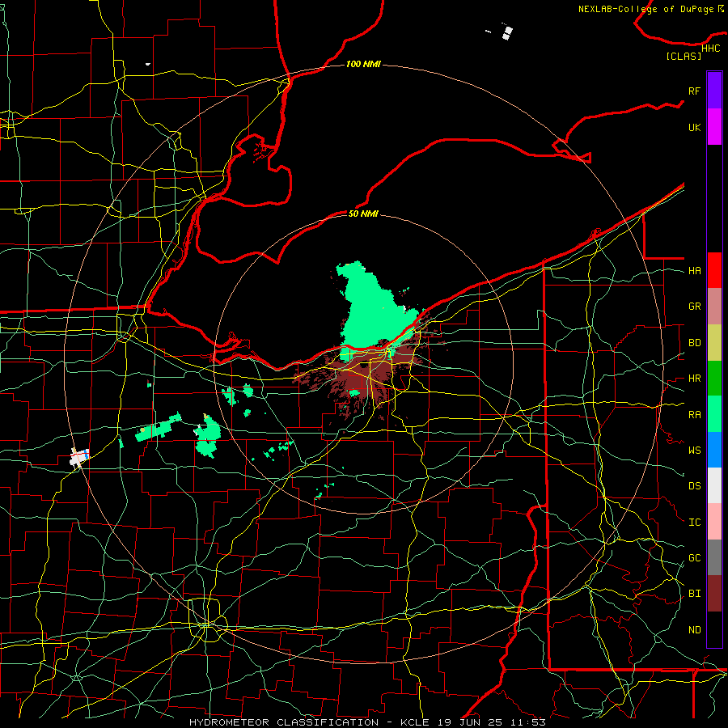Click the "HR" legend label

click(x=694, y=379)
